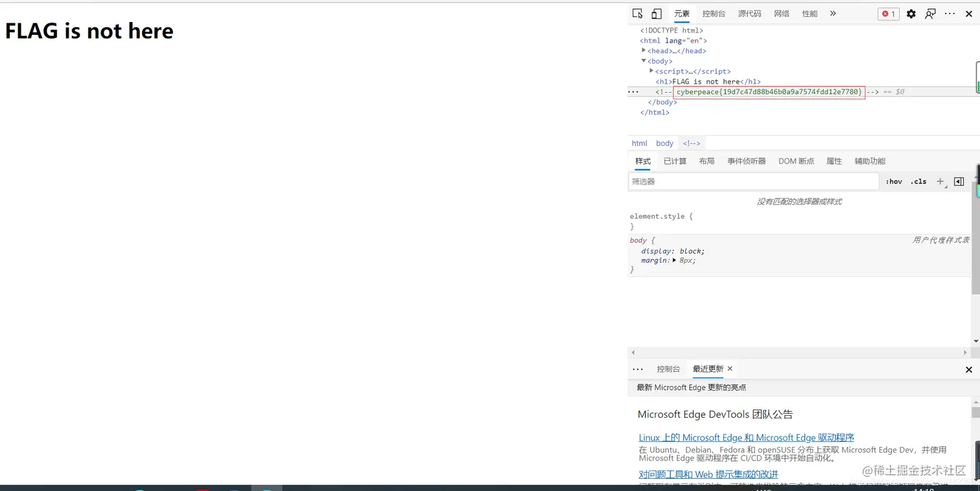The width and height of the screenshot is (980, 491).
Task: Toggle device emulation icon
Action: click(657, 14)
